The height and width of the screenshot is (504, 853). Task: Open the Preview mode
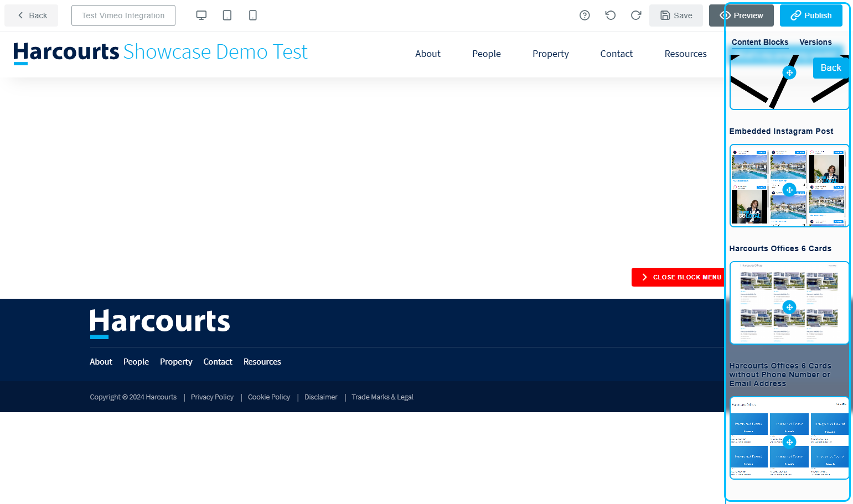click(x=741, y=15)
